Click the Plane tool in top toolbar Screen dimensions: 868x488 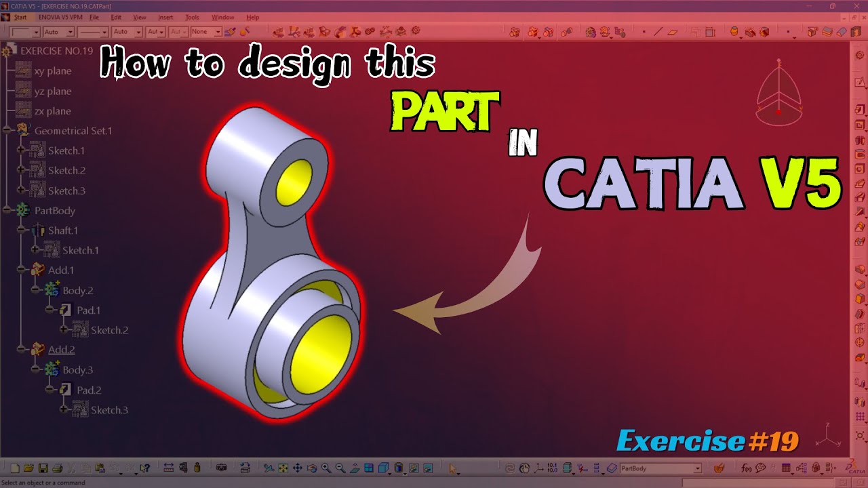coord(673,31)
